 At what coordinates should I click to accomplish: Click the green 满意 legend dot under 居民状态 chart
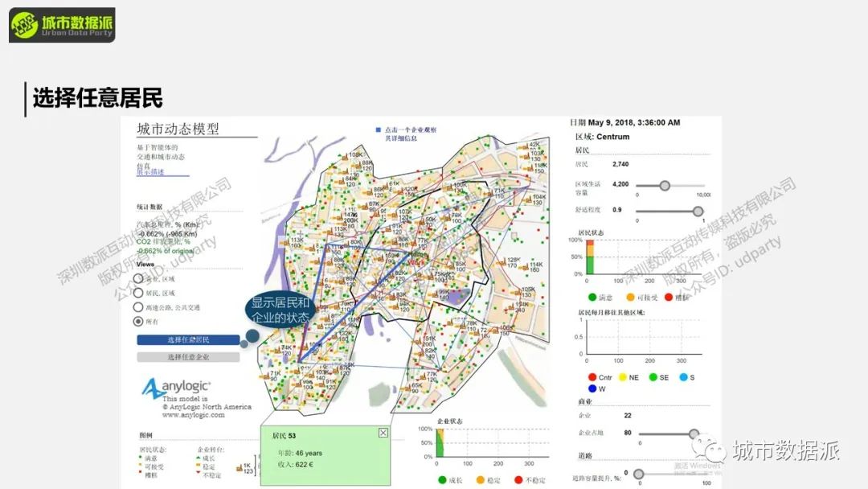pos(592,298)
